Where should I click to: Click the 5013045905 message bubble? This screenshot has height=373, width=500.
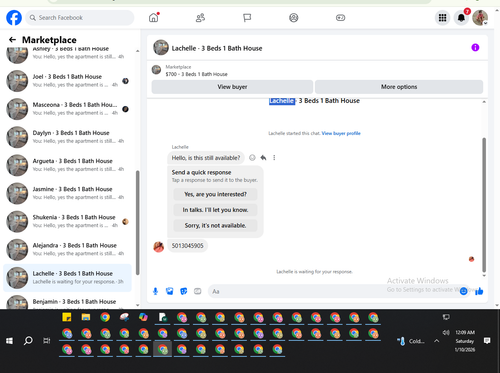(x=187, y=246)
